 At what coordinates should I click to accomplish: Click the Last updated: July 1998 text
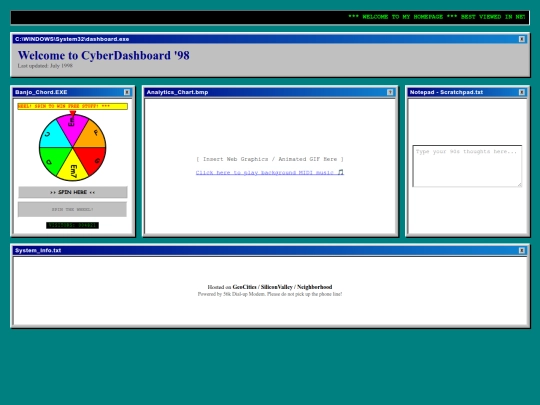tap(45, 66)
